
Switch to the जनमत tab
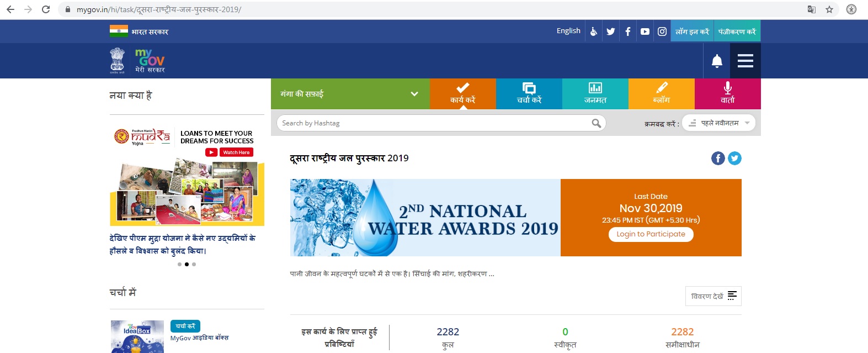pos(595,94)
